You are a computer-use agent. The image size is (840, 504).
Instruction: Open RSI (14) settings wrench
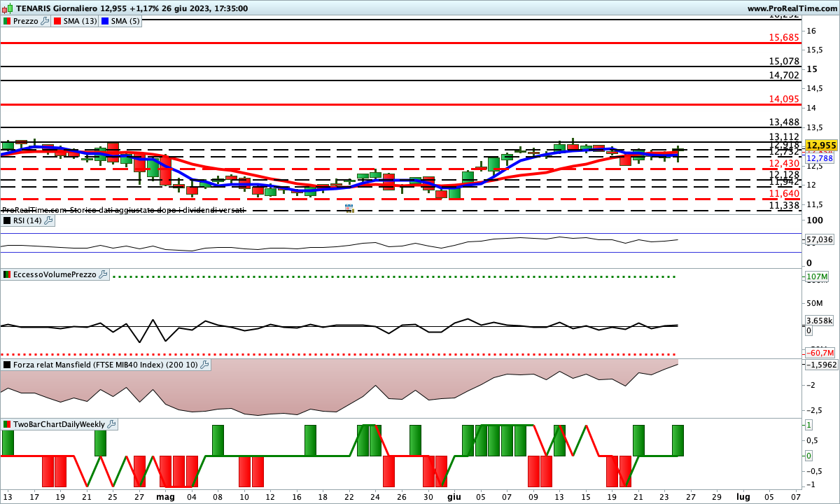tap(48, 220)
